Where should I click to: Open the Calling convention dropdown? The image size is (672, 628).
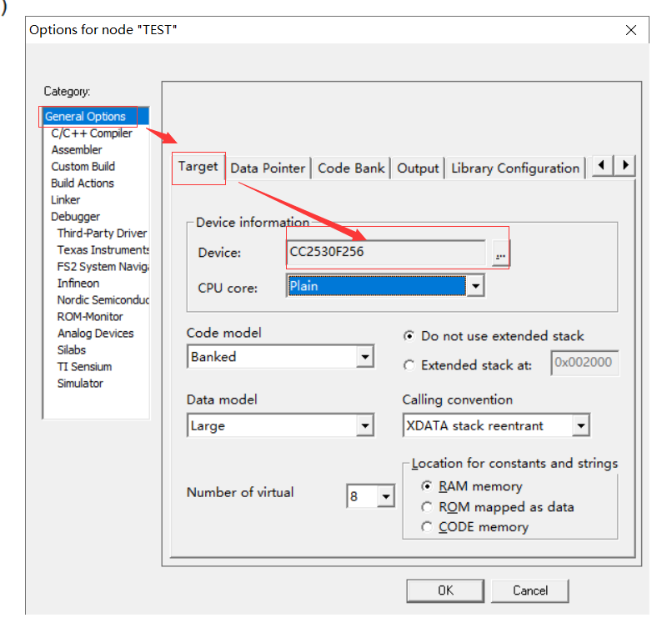click(581, 425)
